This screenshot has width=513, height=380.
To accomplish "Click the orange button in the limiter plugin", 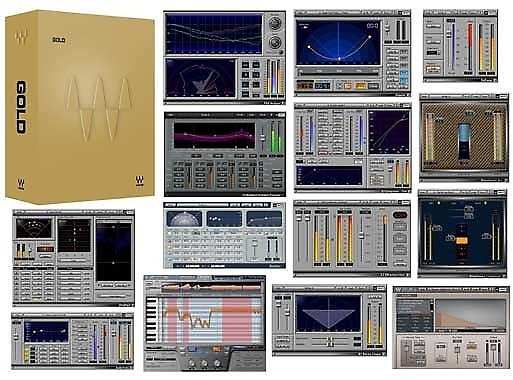I will (433, 69).
